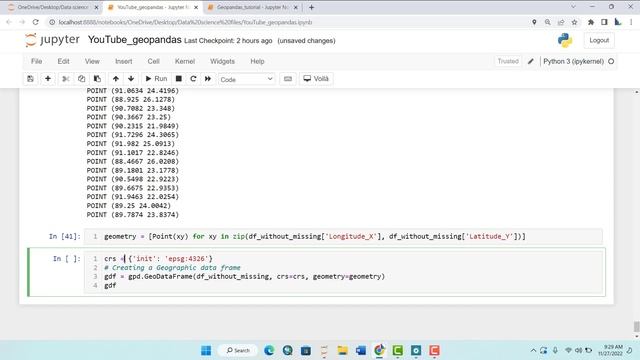Open File Explorer from taskbar
Screen dimensions: 640x360
[342, 350]
